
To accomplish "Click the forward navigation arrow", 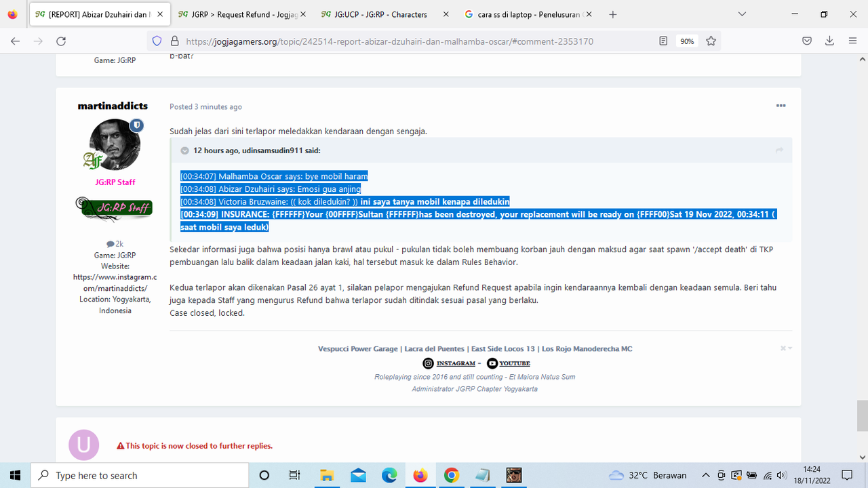I will (38, 41).
